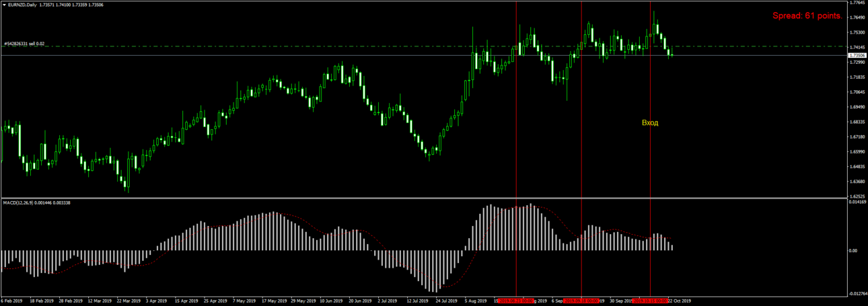Screen dimensions: 868x306
Task: Open the one-click trading triangle beside EURNZD.Daily
Action: [3, 4]
